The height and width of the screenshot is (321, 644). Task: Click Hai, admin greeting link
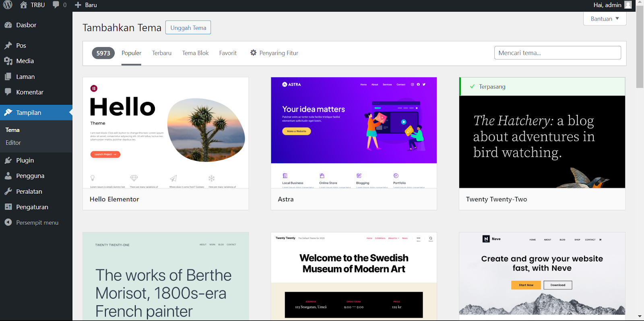[x=607, y=5]
